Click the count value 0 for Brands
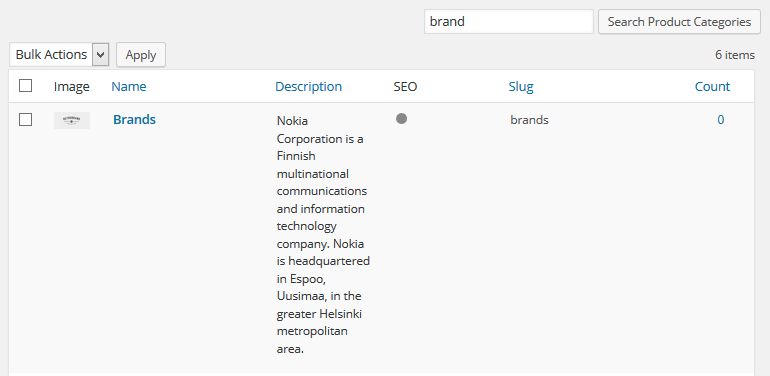This screenshot has width=770, height=376. pyautogui.click(x=720, y=120)
